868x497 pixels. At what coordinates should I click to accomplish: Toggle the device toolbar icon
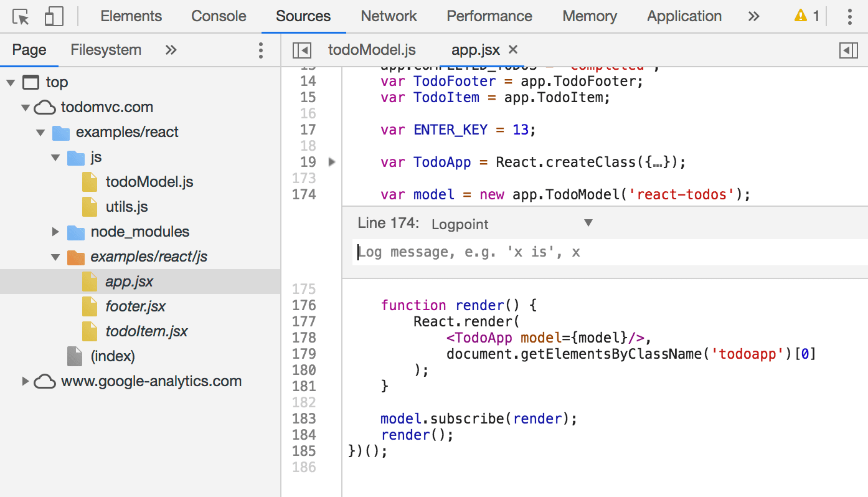pos(54,16)
